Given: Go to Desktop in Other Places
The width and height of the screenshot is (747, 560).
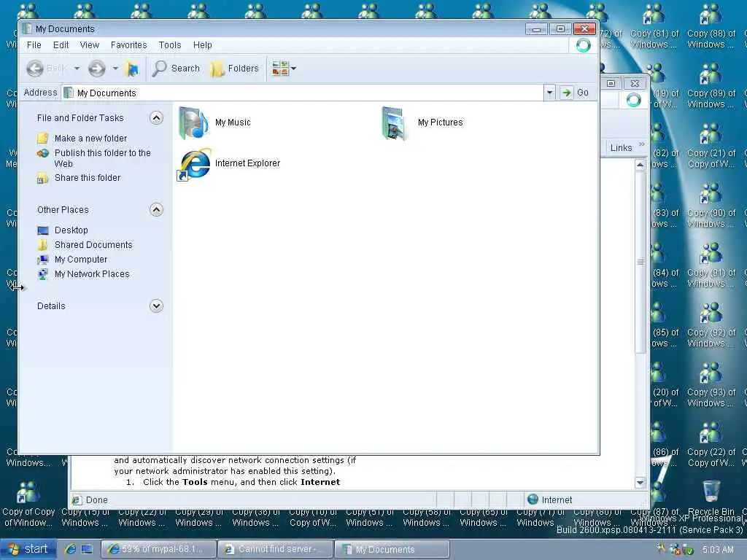Looking at the screenshot, I should click(x=71, y=230).
